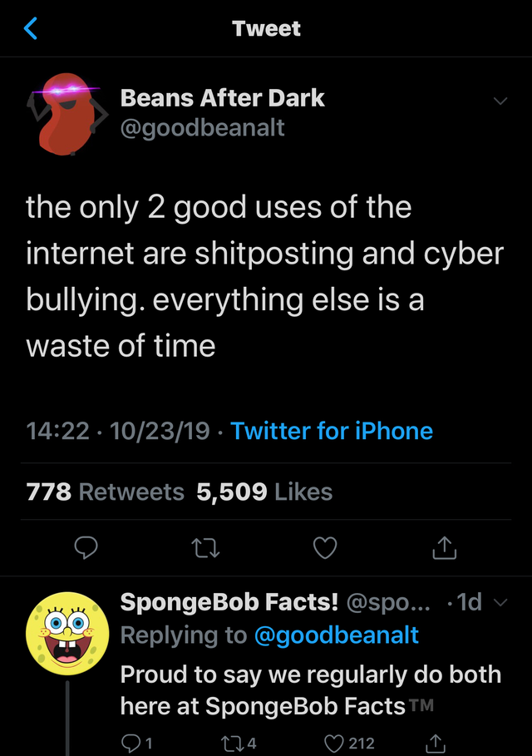Viewport: 532px width, 756px height.
Task: Reply to SpongeBob Facts comment
Action: 133,743
